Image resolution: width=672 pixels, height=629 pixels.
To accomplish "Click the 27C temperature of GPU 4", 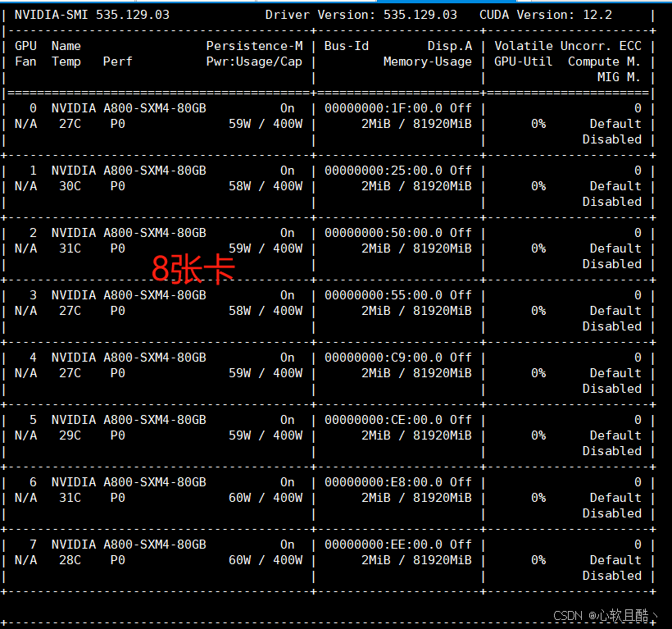I will (70, 373).
